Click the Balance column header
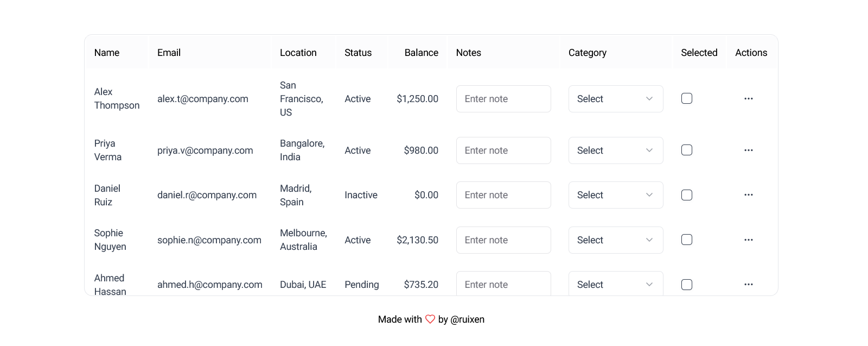The width and height of the screenshot is (868, 346). [x=422, y=53]
